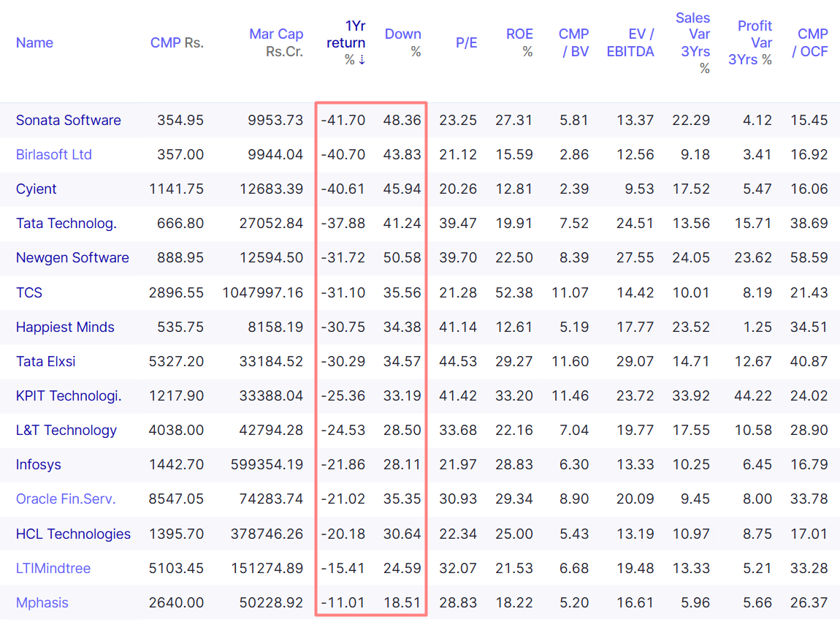Screen dimensions: 840x625
Task: Select Cyient EV/EBITDA value 9.53
Action: click(640, 189)
